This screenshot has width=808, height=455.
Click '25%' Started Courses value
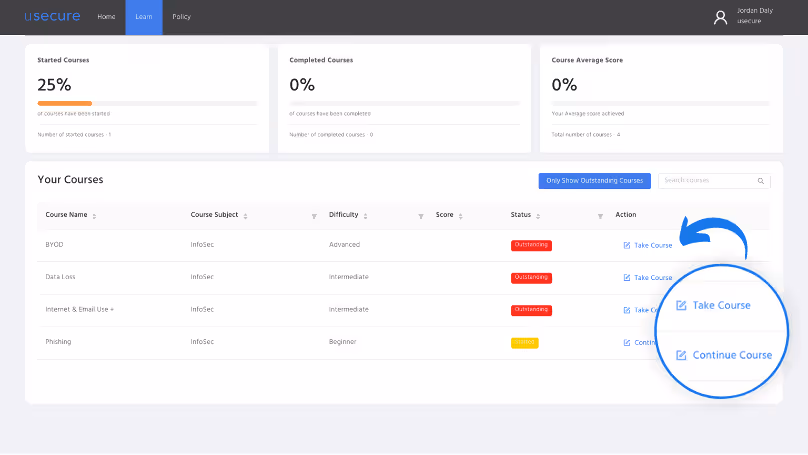click(x=54, y=85)
